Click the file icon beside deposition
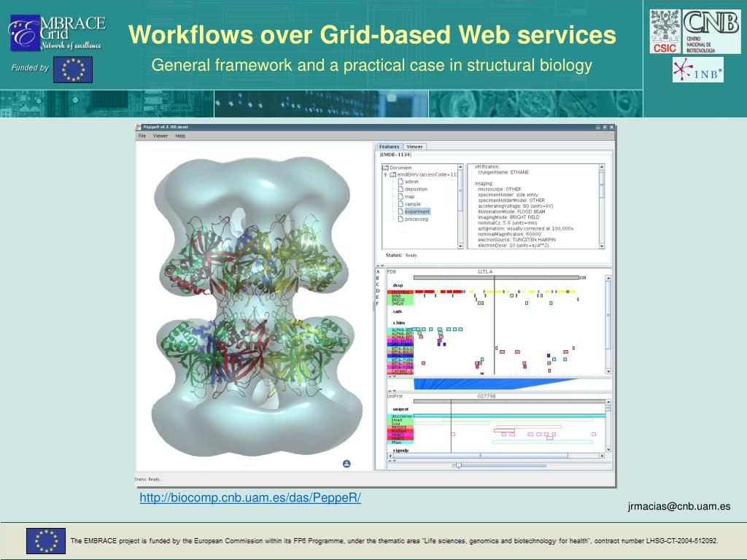 [400, 189]
